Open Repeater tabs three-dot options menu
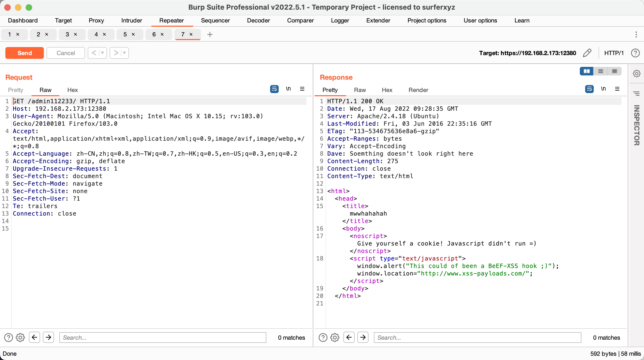644x360 pixels. pos(636,35)
